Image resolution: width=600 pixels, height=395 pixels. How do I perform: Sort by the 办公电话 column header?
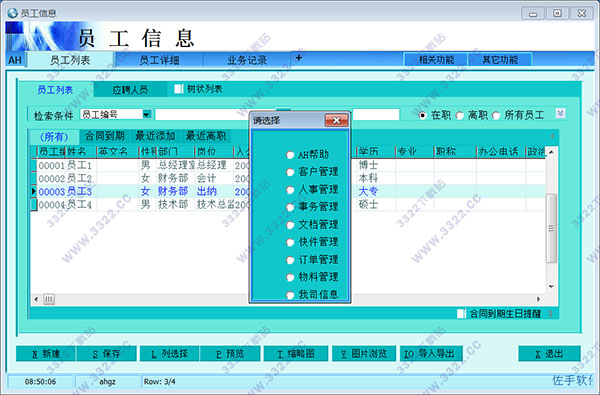tap(501, 152)
